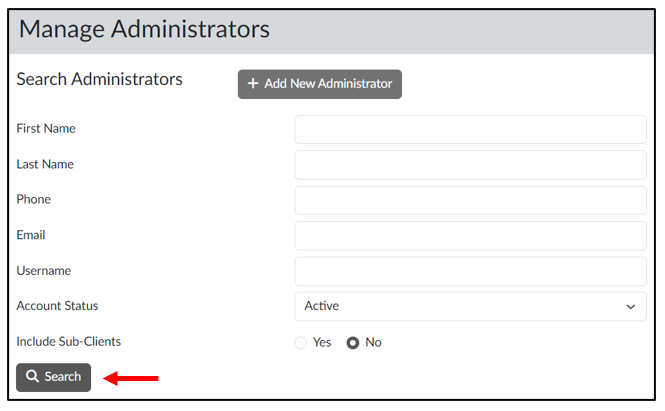Click the Search Administrators section title
665x411 pixels.
click(100, 79)
